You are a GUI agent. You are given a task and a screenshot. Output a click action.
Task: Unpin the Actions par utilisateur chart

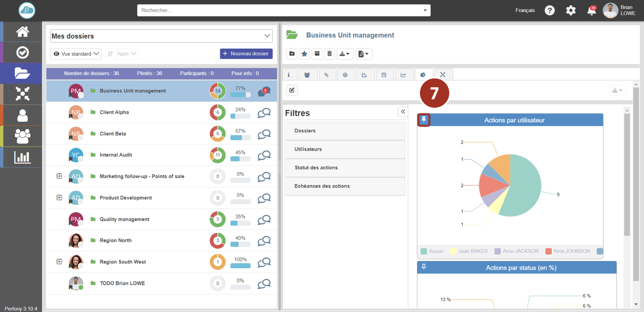[424, 120]
